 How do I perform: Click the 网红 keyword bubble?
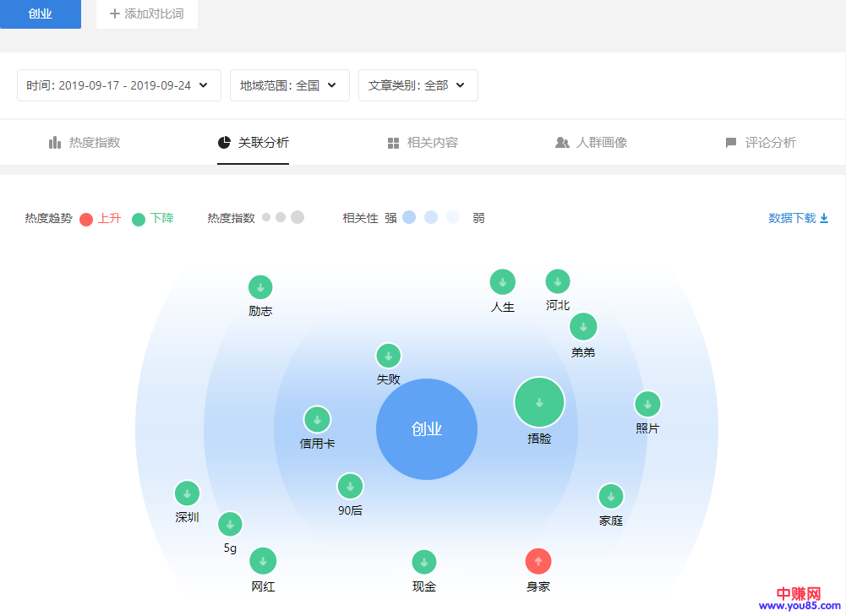pyautogui.click(x=263, y=561)
